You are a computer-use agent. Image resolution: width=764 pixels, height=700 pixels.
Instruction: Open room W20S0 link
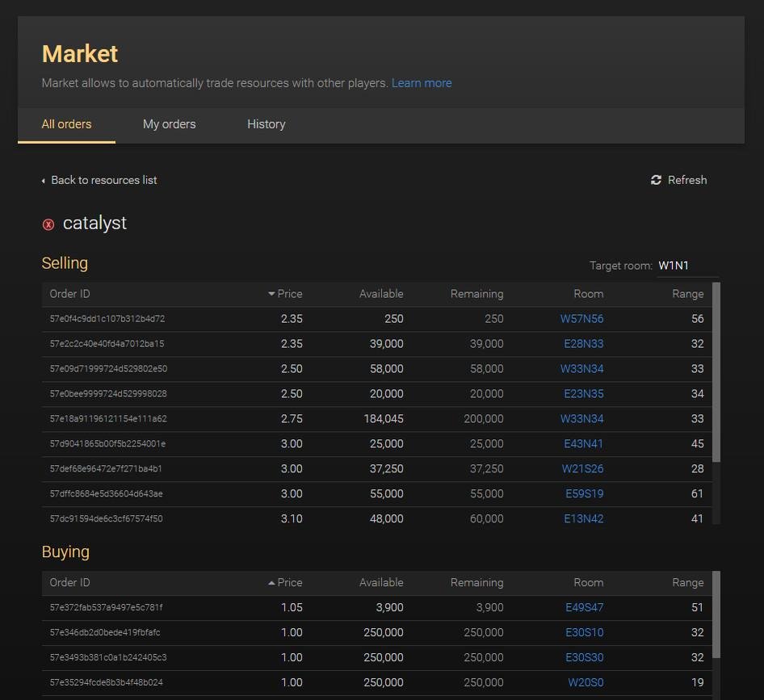coord(585,683)
